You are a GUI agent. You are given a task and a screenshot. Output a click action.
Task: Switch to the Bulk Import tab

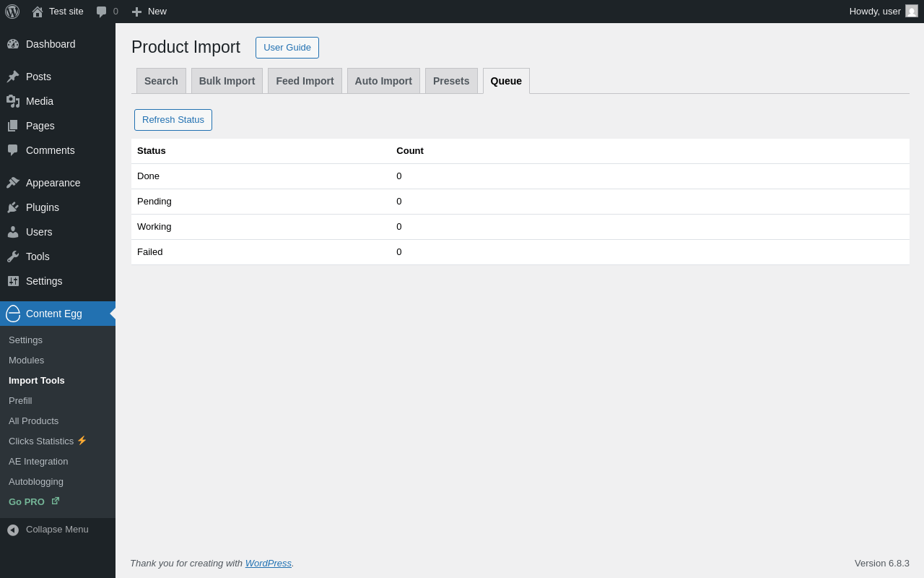tap(227, 81)
